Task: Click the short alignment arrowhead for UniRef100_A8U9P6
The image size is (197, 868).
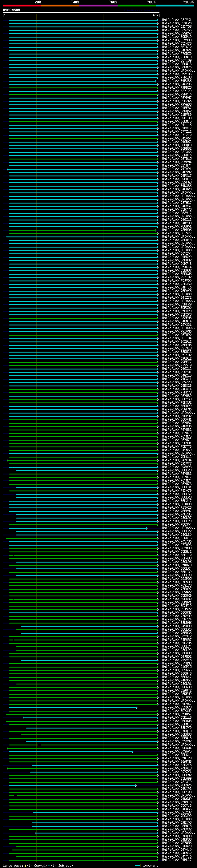Action: [136, 785]
